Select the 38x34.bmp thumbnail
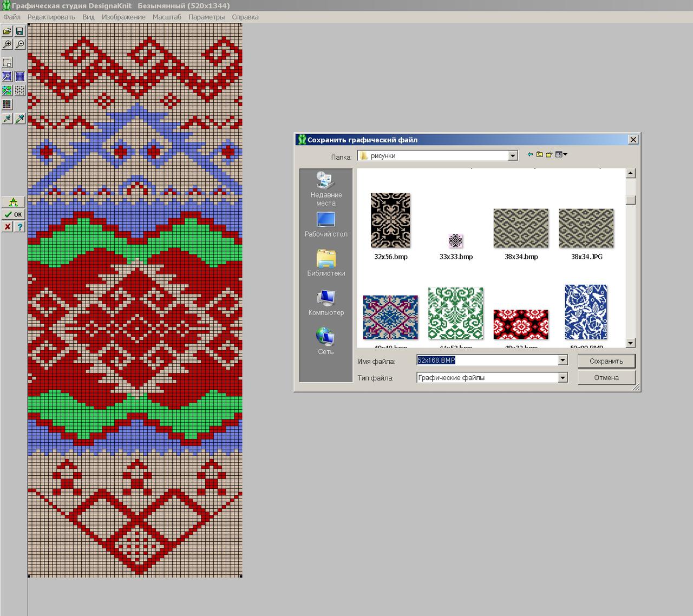The image size is (693, 616). point(521,228)
